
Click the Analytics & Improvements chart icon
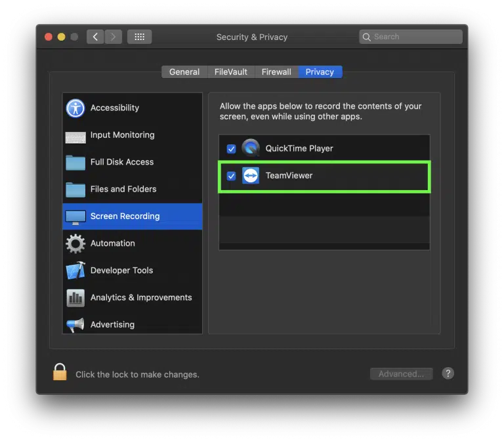[75, 298]
